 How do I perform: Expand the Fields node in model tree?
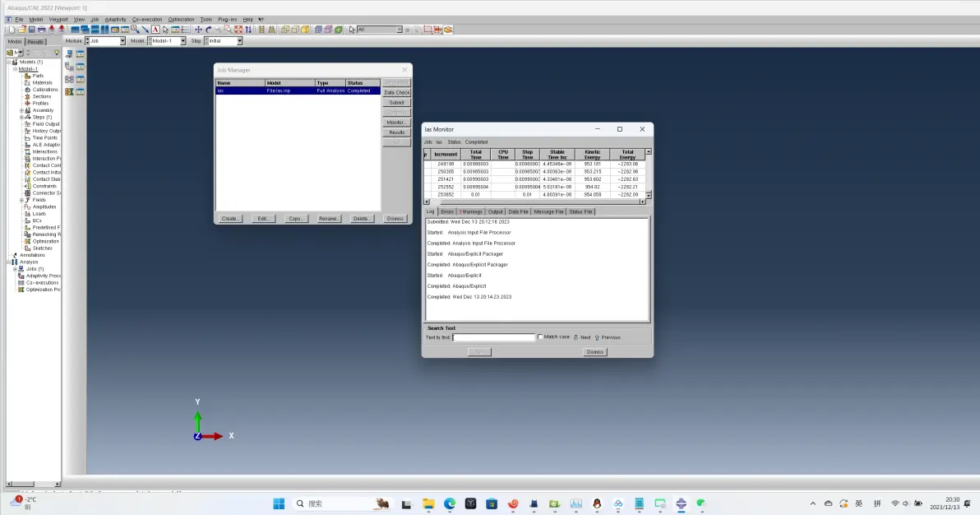(x=21, y=200)
